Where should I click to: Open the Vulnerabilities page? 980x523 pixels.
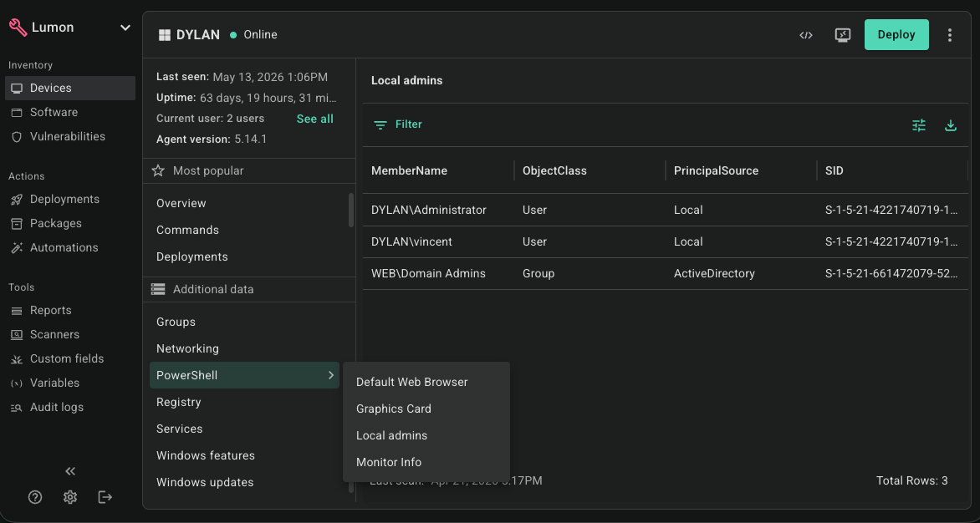pos(68,136)
